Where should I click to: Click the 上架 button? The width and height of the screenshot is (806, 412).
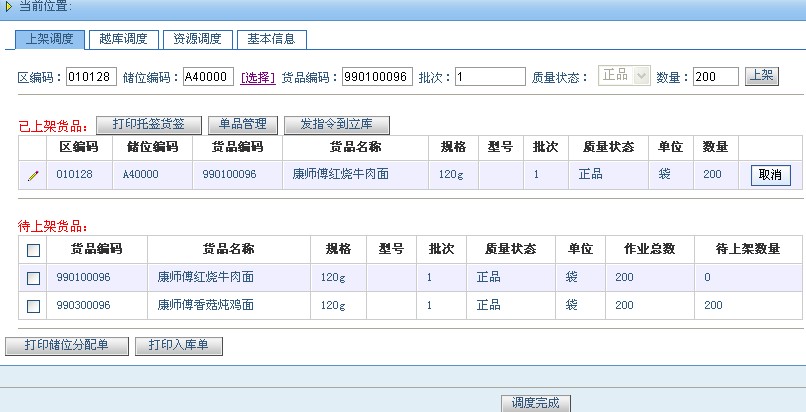[x=762, y=76]
